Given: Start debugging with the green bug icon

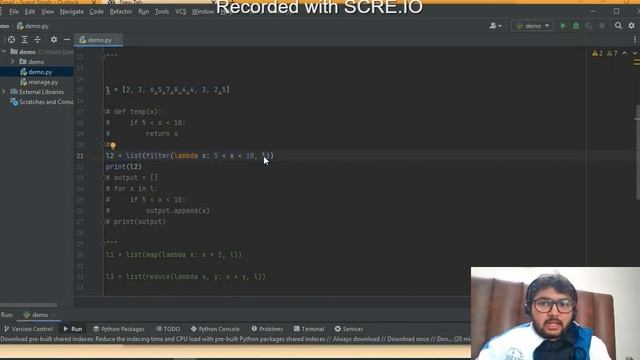Looking at the screenshot, I should point(576,26).
